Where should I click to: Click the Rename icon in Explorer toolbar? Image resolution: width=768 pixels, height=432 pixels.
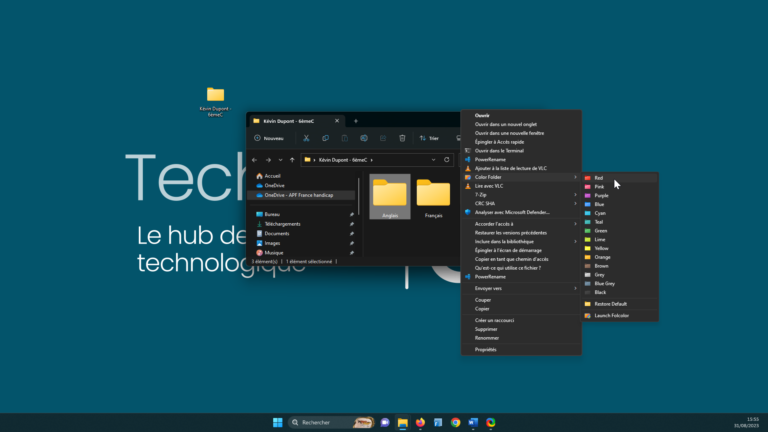pyautogui.click(x=364, y=138)
